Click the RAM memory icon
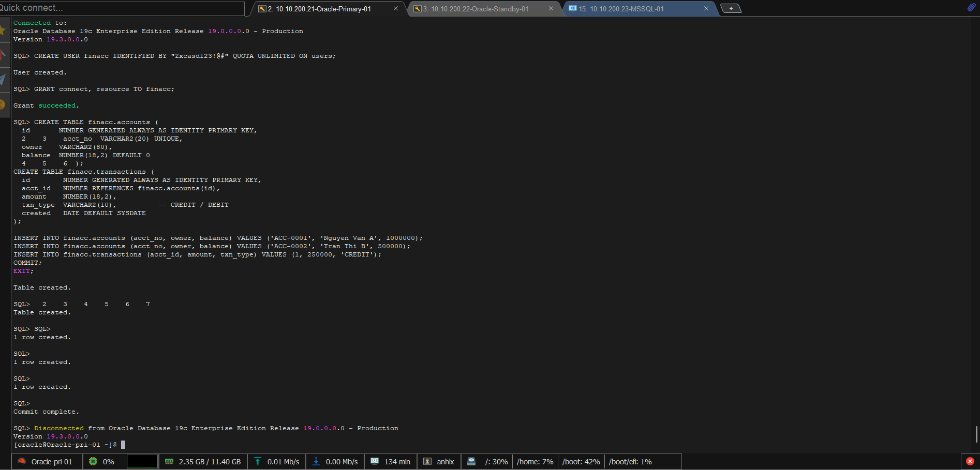The width and height of the screenshot is (980, 470). [169, 461]
